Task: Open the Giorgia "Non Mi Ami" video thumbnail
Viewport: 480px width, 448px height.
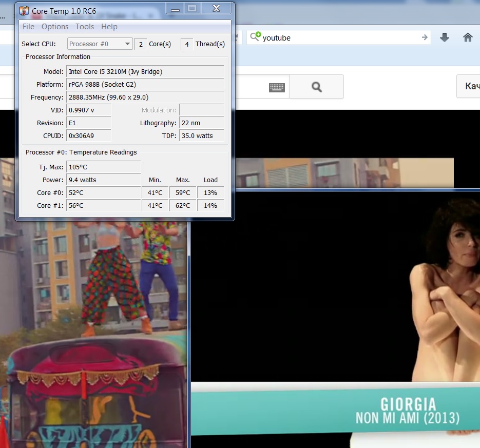Action: tap(335, 318)
